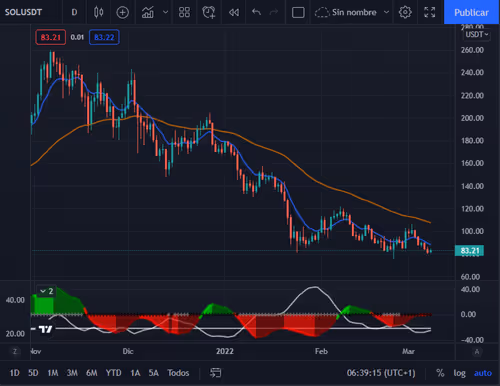This screenshot has height=386, width=500.
Task: Select the 3M time range
Action: pyautogui.click(x=72, y=373)
